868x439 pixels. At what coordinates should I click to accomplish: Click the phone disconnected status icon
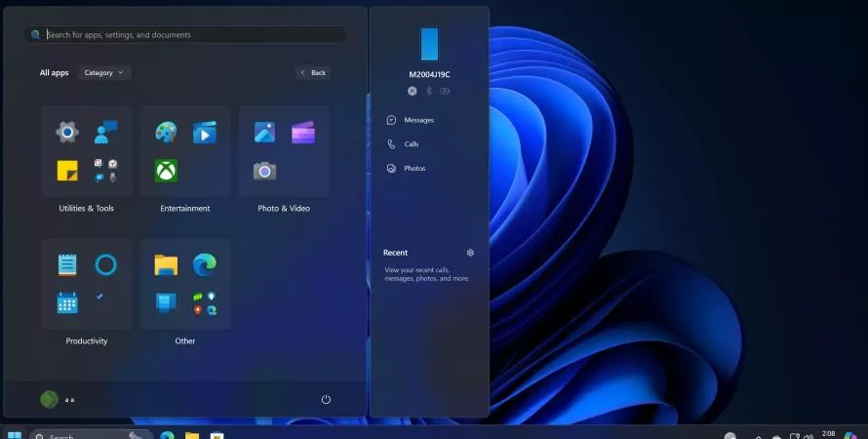413,91
